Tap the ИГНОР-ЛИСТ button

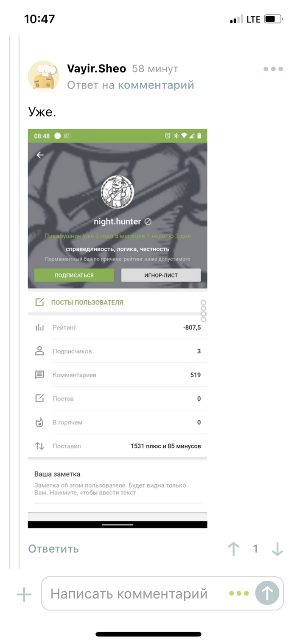(x=161, y=275)
